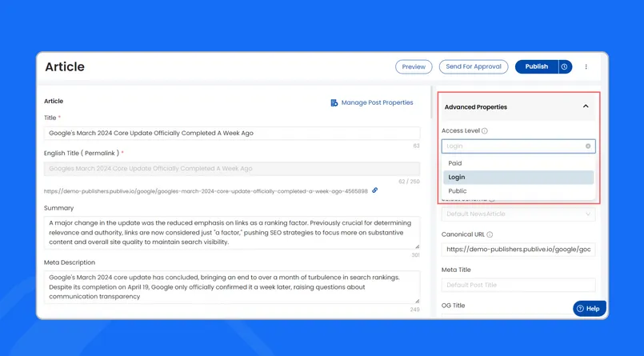Click into the article Title field
The image size is (644, 356).
point(231,134)
